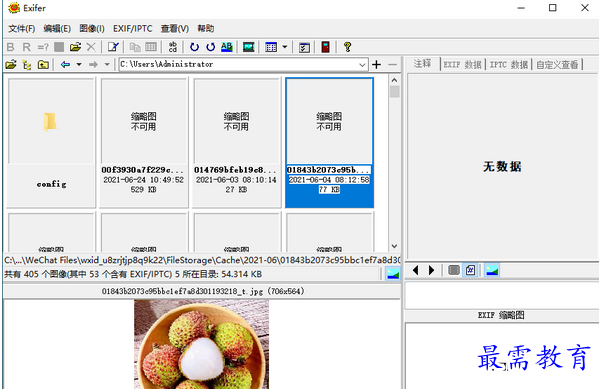Open the 查看(V) menu

point(175,29)
